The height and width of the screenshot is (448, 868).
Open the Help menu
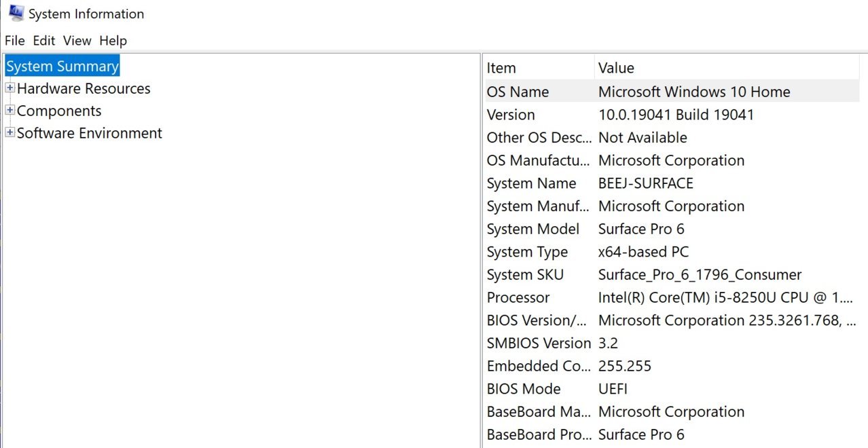pos(113,41)
